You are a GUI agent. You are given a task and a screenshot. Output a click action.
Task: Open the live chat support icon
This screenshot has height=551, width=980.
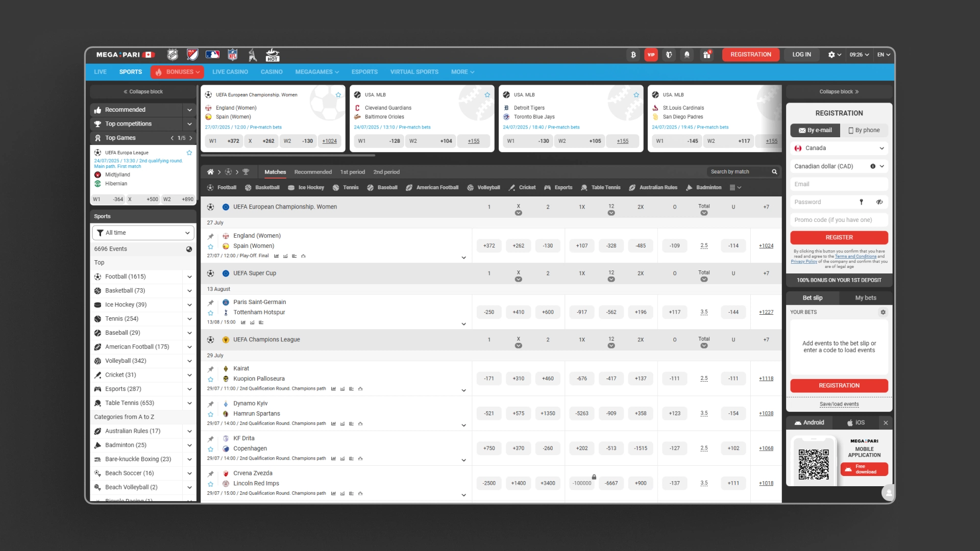[888, 493]
